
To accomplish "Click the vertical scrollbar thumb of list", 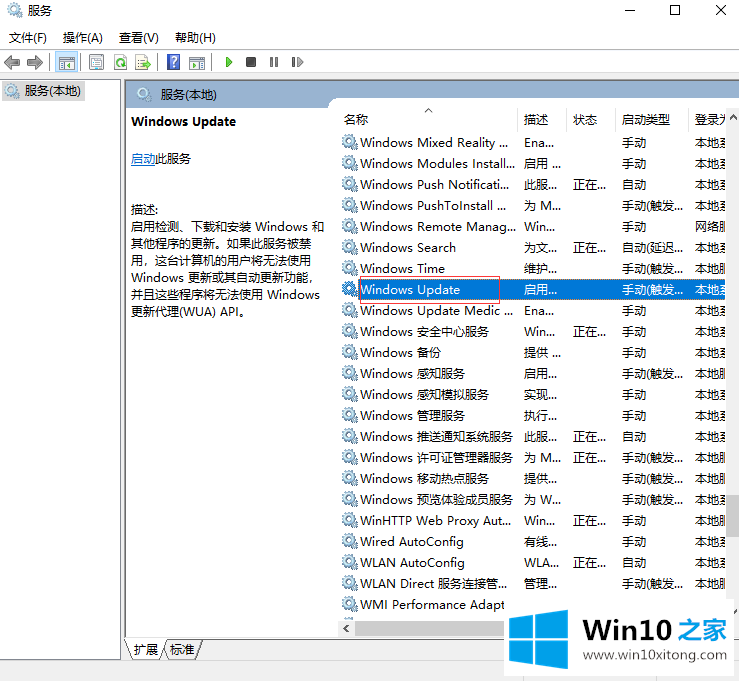I will pyautogui.click(x=732, y=516).
